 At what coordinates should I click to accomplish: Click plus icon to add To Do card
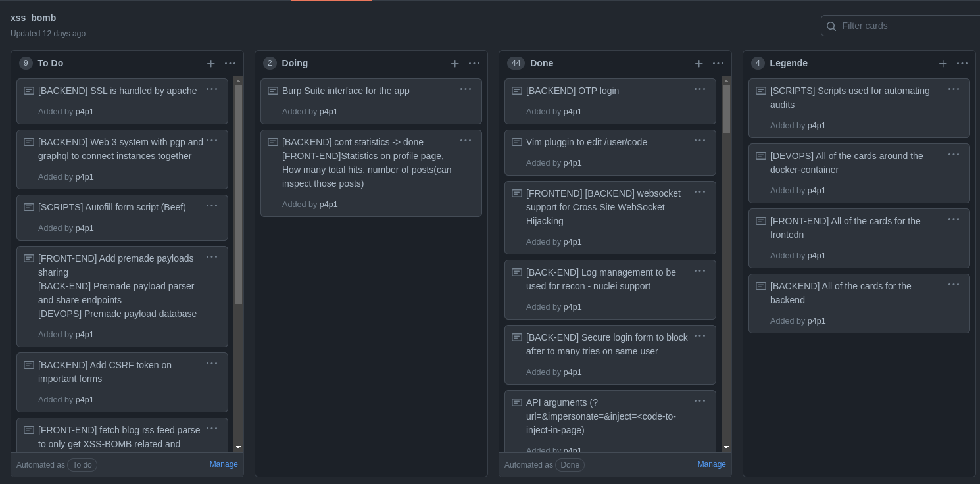pos(210,64)
